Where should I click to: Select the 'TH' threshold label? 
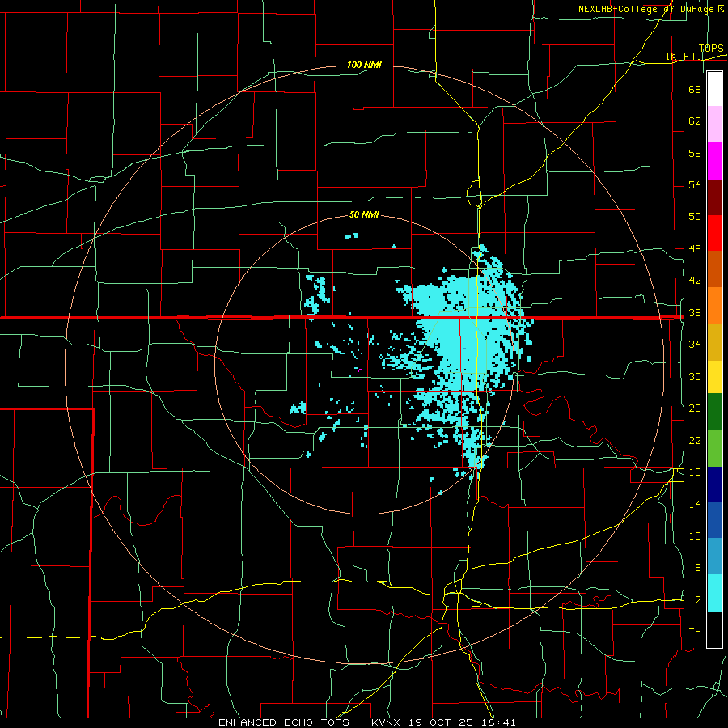[x=695, y=632]
